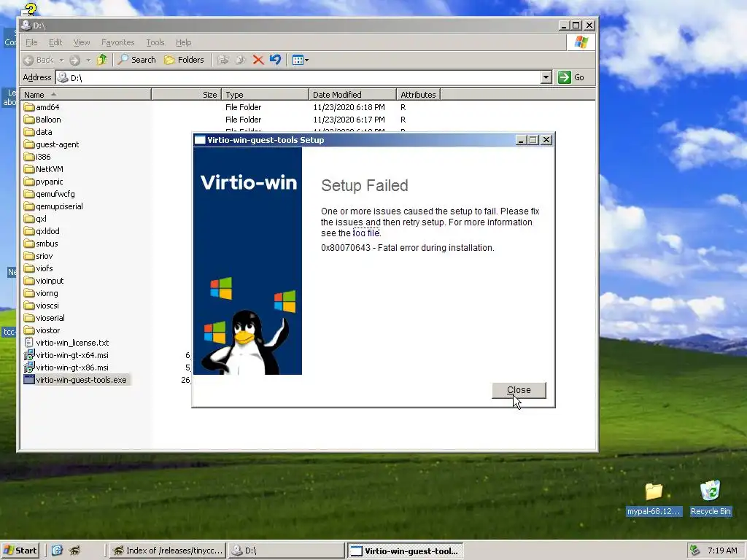Viewport: 747px width, 560px height.
Task: Open the Help menu
Action: (x=183, y=42)
